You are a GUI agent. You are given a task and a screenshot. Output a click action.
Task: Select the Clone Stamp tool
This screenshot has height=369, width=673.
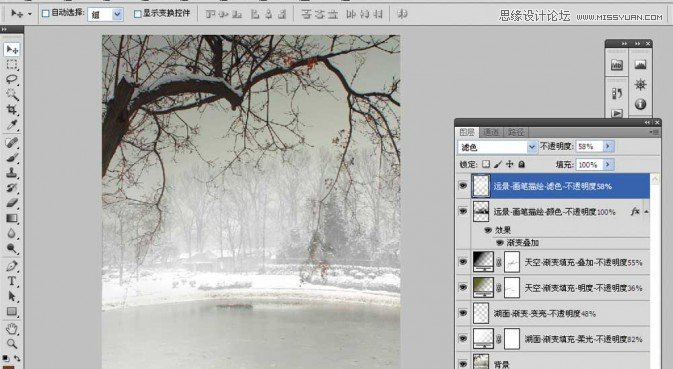pyautogui.click(x=12, y=172)
